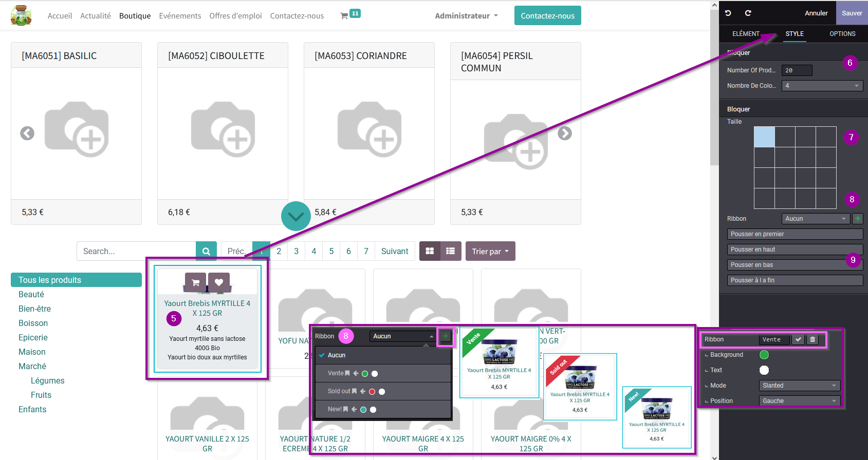Select New! in the Ribbon list
The width and height of the screenshot is (868, 460).
[x=383, y=409]
